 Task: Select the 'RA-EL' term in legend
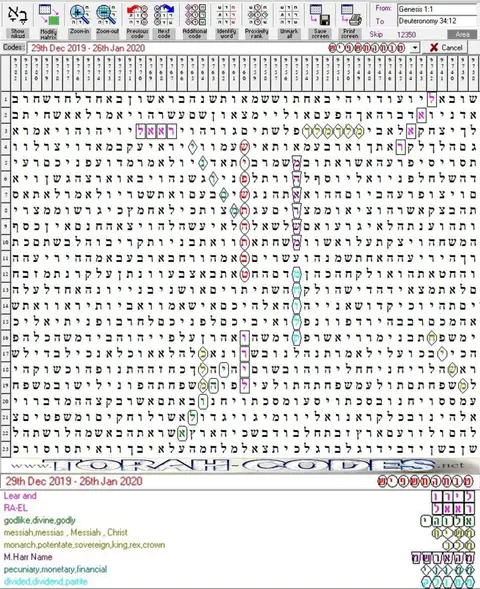pyautogui.click(x=15, y=508)
